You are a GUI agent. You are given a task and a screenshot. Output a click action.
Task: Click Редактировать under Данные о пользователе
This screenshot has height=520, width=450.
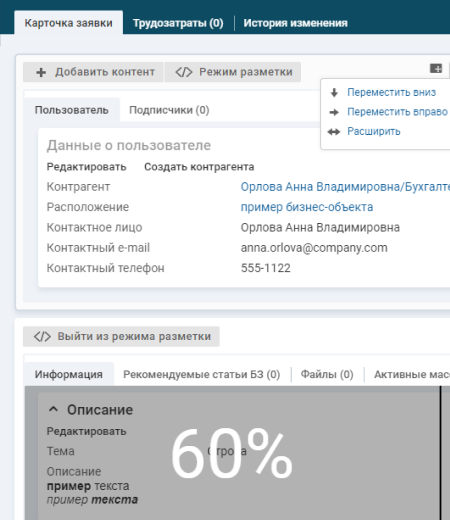click(86, 167)
